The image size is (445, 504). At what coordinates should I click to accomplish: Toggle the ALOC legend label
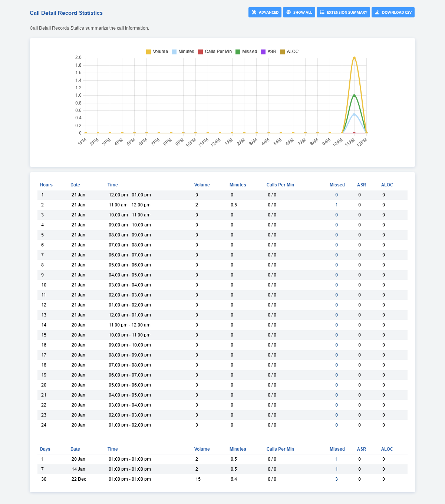click(293, 52)
